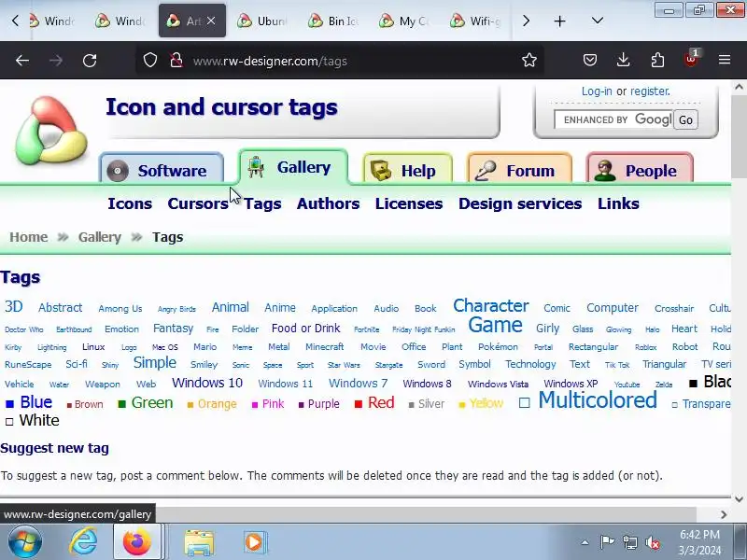Select the Orange color tag
The height and width of the screenshot is (560, 747).
(x=218, y=404)
